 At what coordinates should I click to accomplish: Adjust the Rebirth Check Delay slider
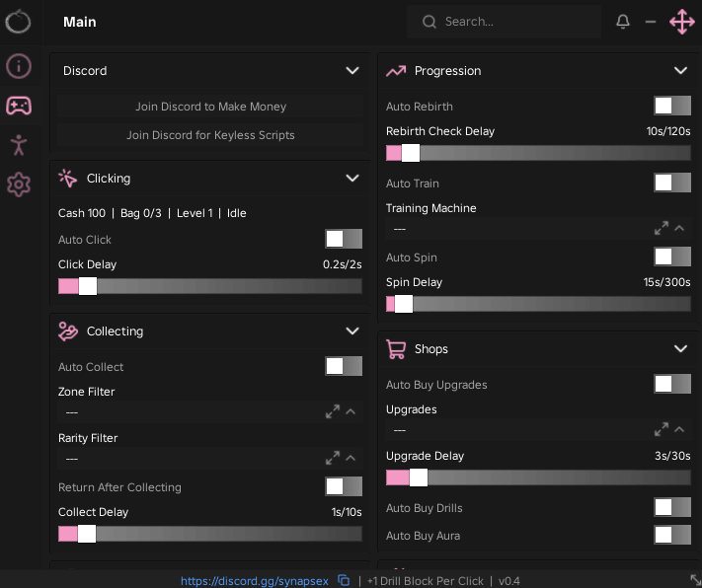538,153
